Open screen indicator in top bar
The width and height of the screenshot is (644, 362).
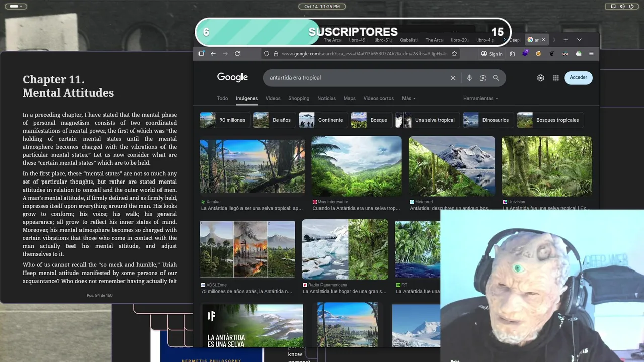tap(613, 6)
